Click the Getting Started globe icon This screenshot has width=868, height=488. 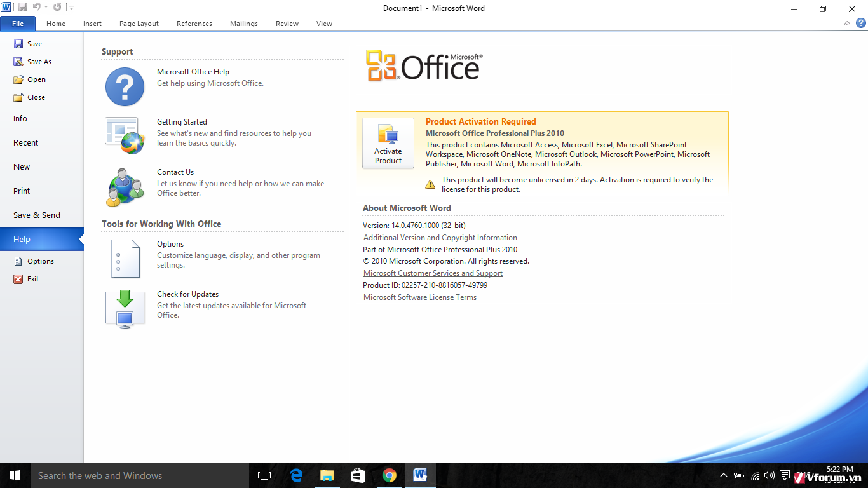tap(125, 135)
